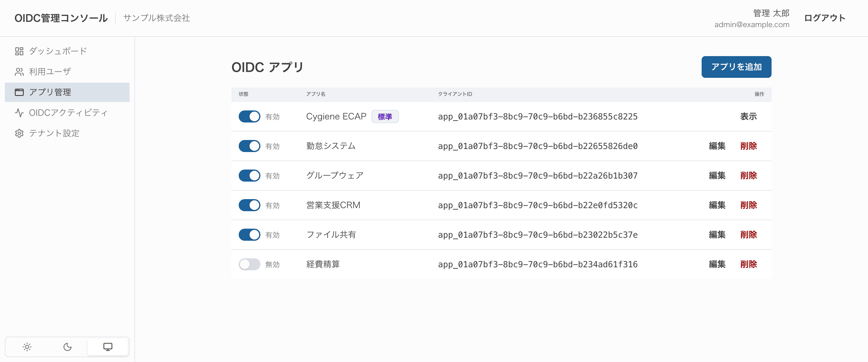The image size is (868, 362).
Task: Delete the ファイル共有 app
Action: (748, 234)
